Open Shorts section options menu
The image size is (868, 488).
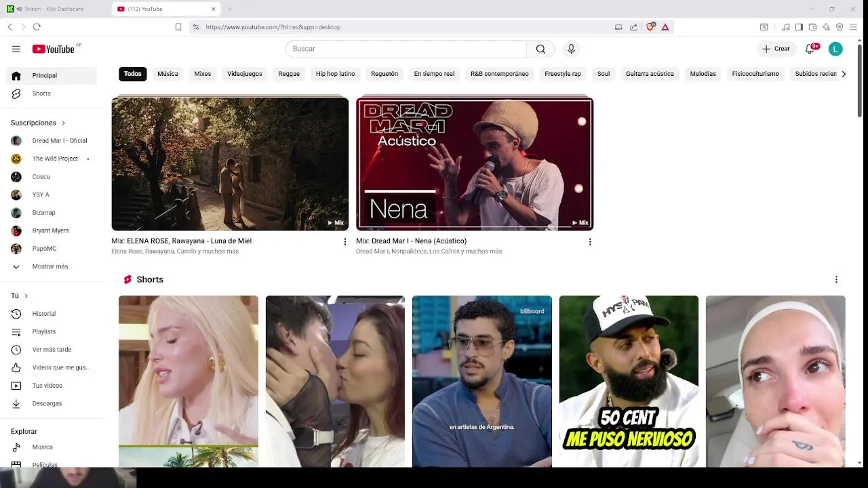(836, 279)
